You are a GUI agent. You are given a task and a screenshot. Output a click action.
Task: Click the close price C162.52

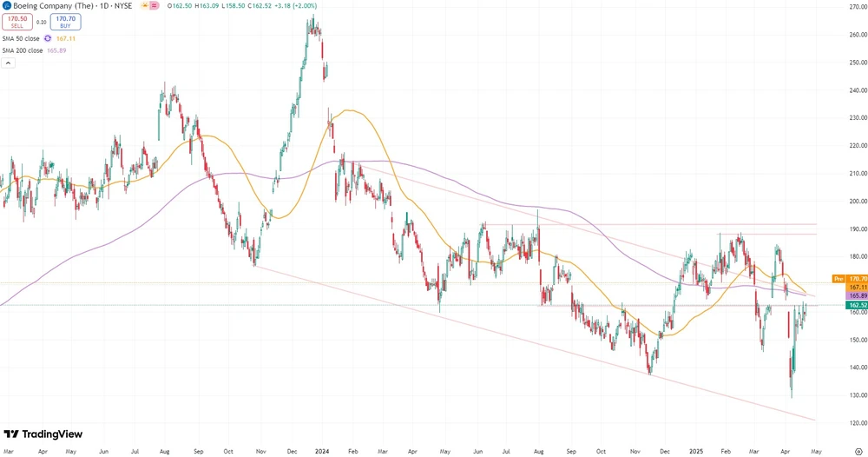tap(260, 5)
